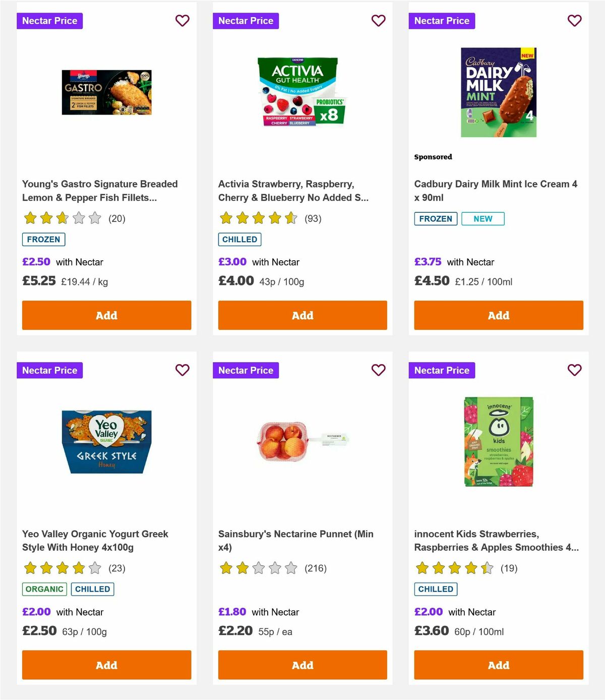The width and height of the screenshot is (605, 700).
Task: Add Cadbury Dairy Milk Mint to basket
Action: click(498, 315)
